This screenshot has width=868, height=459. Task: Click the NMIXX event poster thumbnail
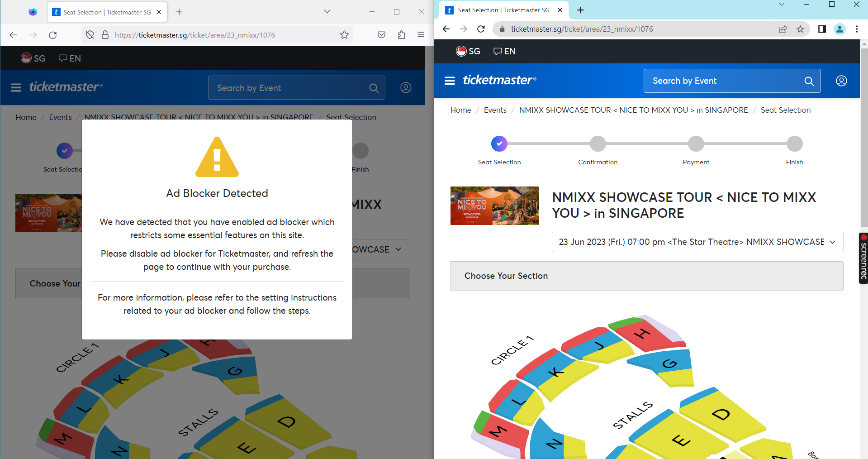click(494, 206)
